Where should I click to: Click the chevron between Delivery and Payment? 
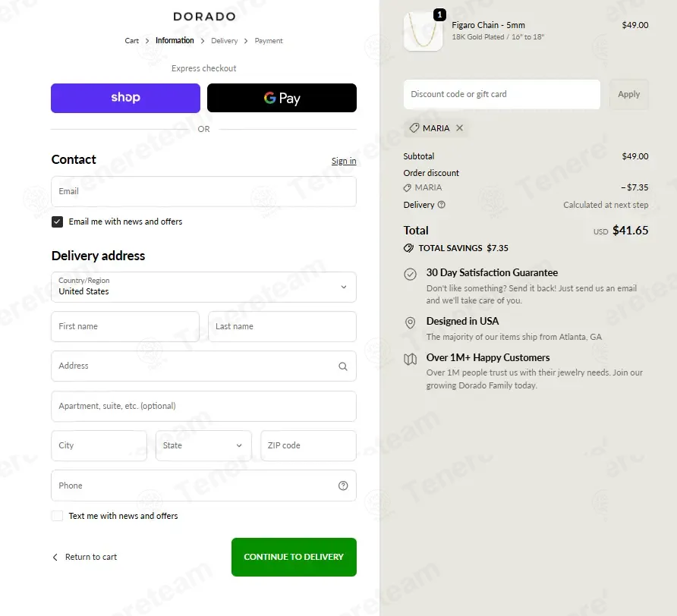(x=246, y=41)
